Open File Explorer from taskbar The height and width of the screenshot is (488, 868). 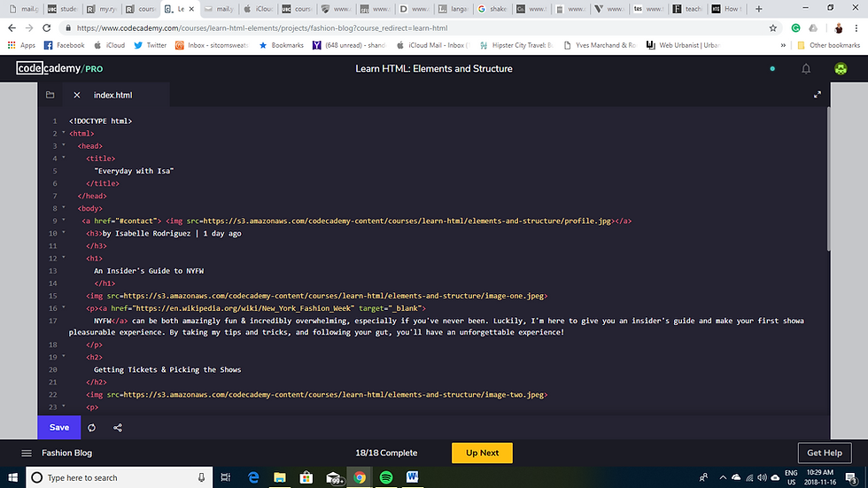point(280,477)
